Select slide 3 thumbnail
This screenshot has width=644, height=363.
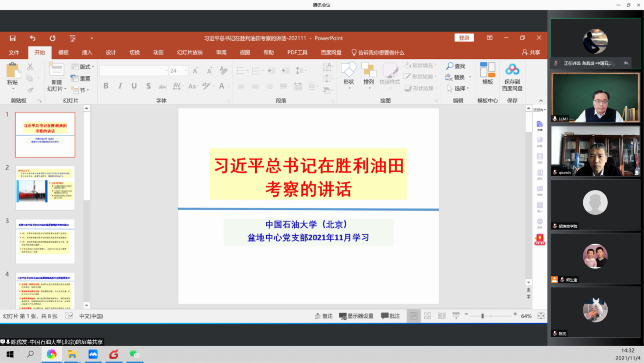(x=45, y=241)
